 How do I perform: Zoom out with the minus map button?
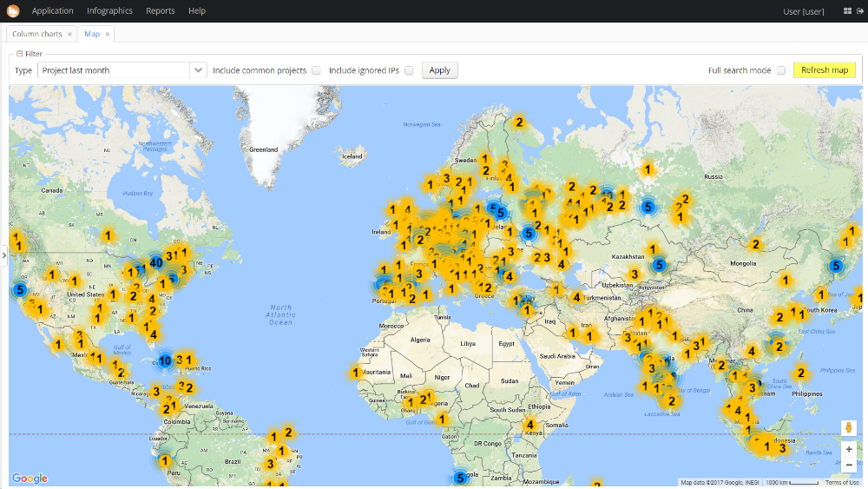pos(849,466)
